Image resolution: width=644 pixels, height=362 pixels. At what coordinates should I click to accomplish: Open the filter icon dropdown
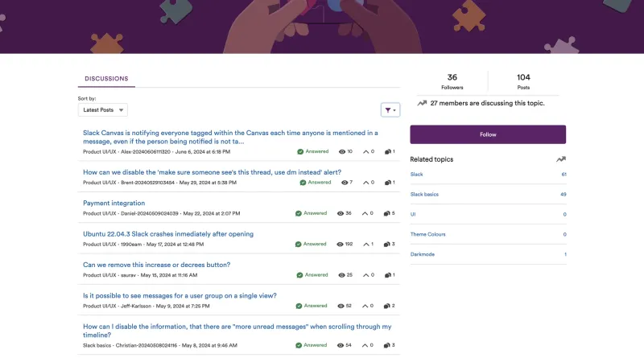point(390,110)
